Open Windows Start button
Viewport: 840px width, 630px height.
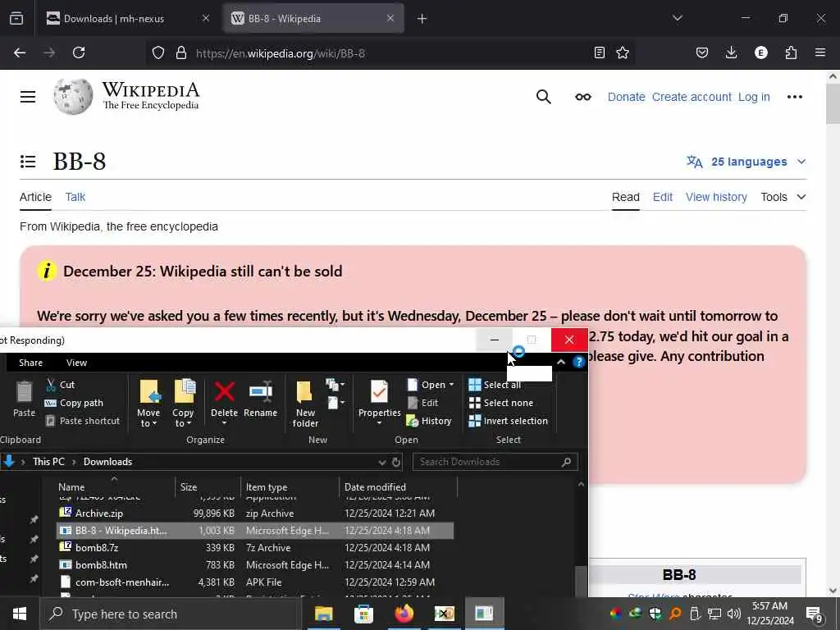[20, 614]
